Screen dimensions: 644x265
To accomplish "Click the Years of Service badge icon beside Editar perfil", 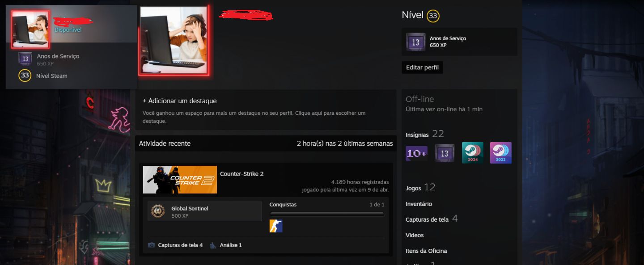I will click(x=415, y=42).
